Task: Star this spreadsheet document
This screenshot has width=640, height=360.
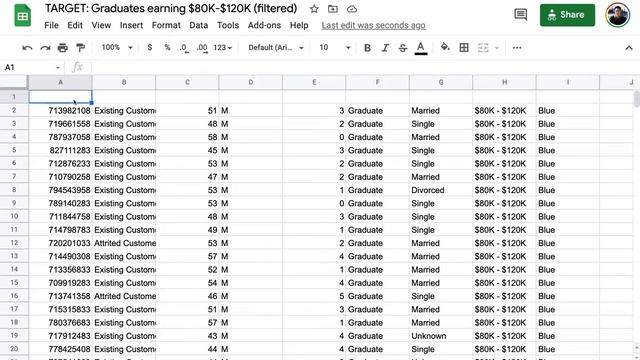Action: click(x=314, y=9)
